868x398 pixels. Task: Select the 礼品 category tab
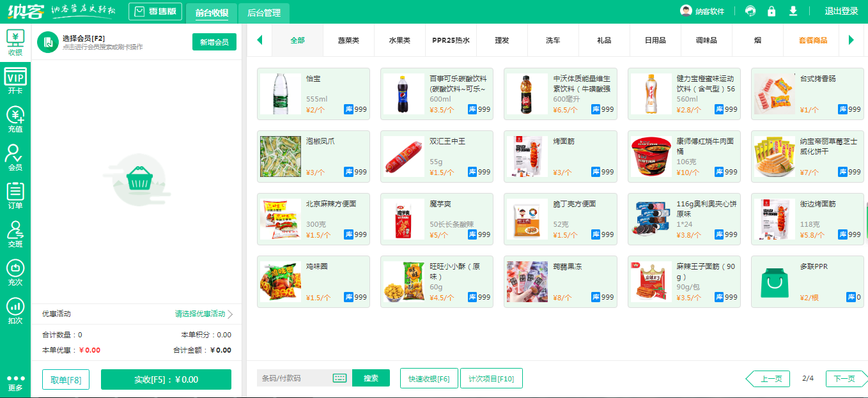(605, 40)
